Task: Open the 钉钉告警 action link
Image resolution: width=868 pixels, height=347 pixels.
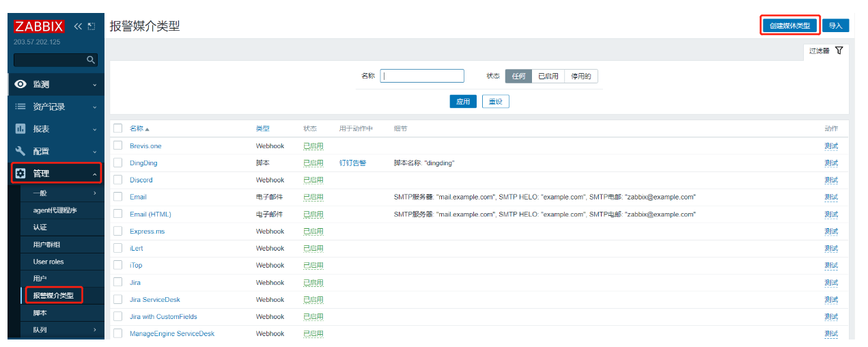Action: [352, 163]
